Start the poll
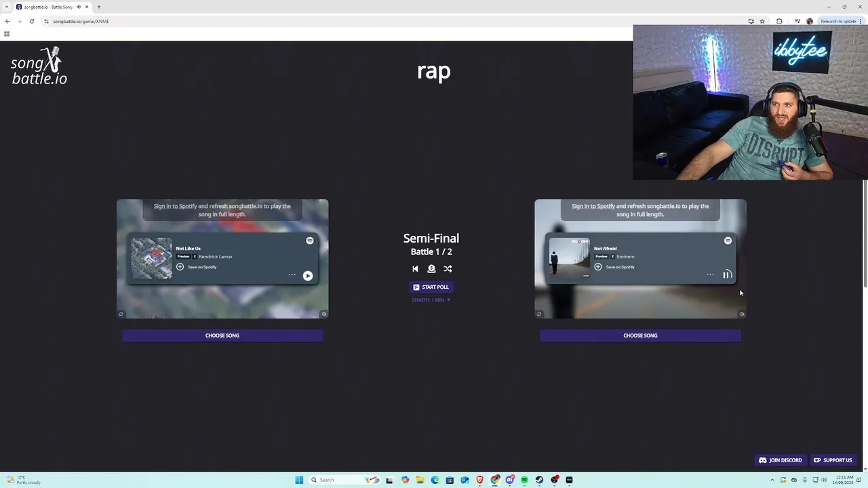Image resolution: width=868 pixels, height=488 pixels. click(x=431, y=287)
